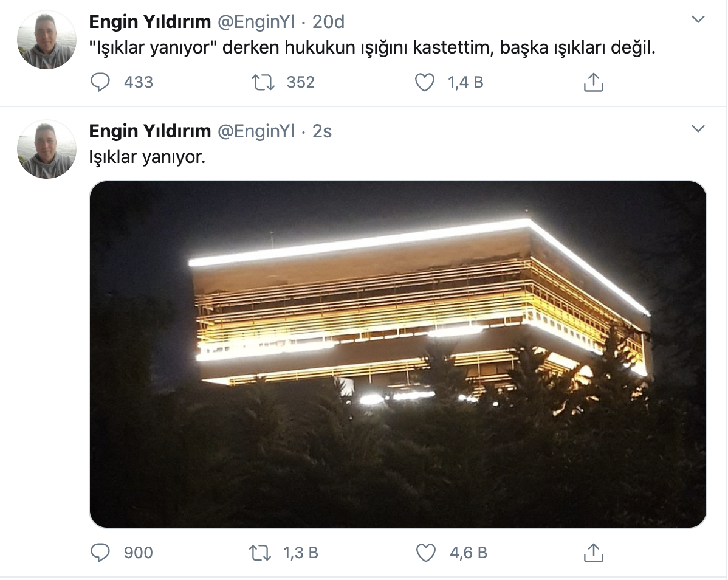Screen dimensions: 728x580
Task: Reply to the 'Işıklar yanıyor.' tweet
Action: [x=100, y=553]
